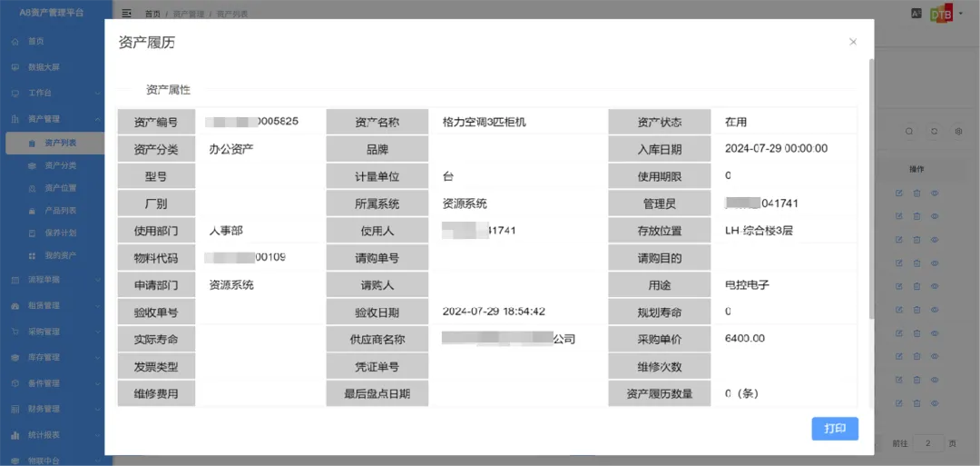Open 数据大屏 in the sidebar
980x466 pixels.
click(44, 67)
